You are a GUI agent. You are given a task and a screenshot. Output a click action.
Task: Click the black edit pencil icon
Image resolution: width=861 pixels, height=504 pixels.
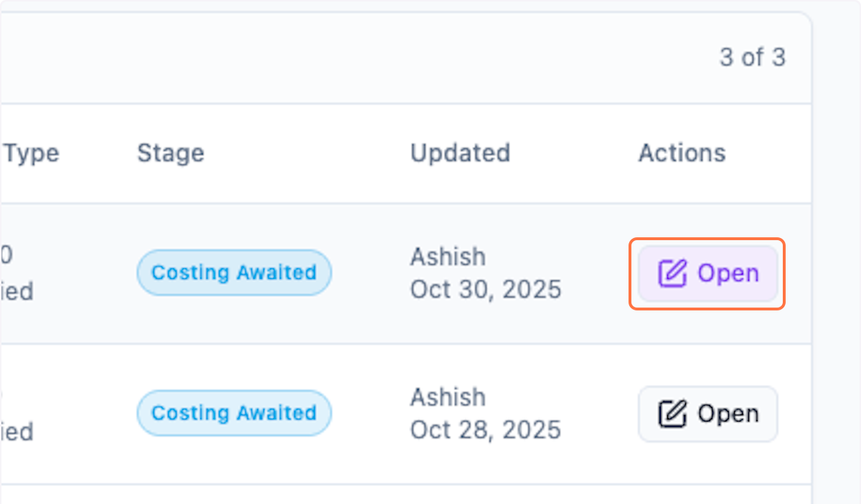pyautogui.click(x=672, y=414)
